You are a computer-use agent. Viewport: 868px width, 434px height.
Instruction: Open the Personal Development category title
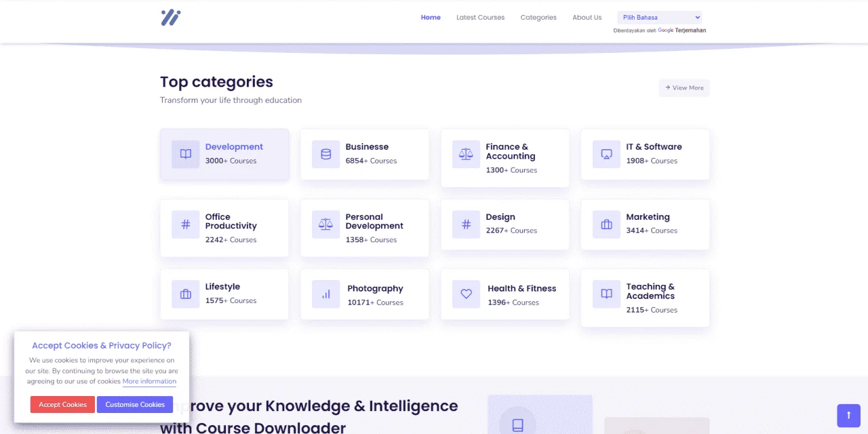[x=374, y=221]
